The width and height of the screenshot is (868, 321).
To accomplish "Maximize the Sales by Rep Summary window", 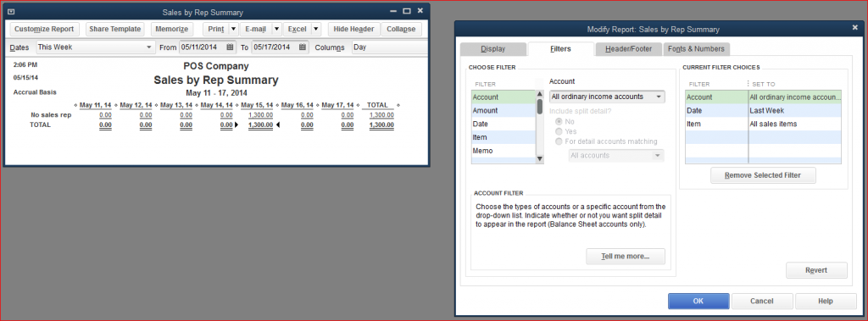I will point(407,11).
